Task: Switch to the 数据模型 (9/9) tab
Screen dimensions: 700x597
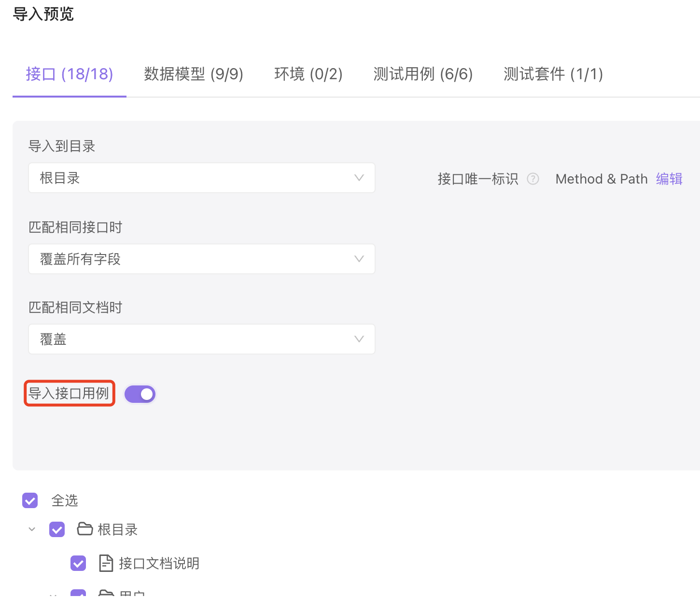Action: [x=193, y=74]
